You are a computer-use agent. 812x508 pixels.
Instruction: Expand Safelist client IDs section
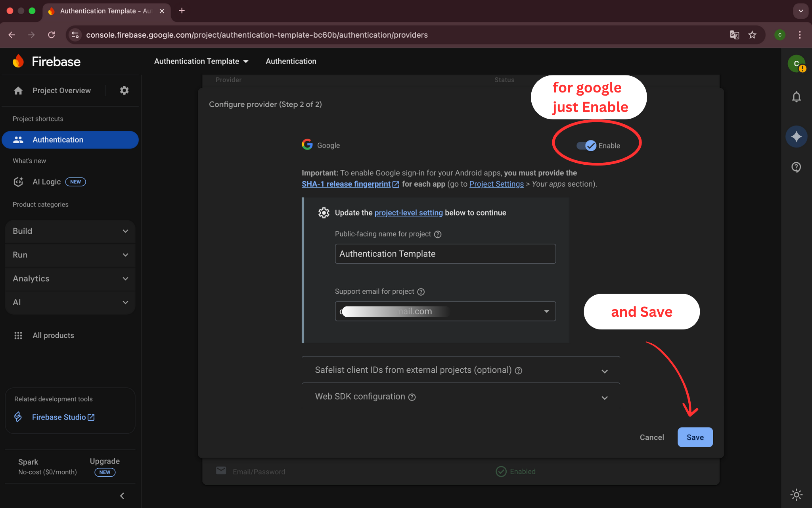(604, 371)
